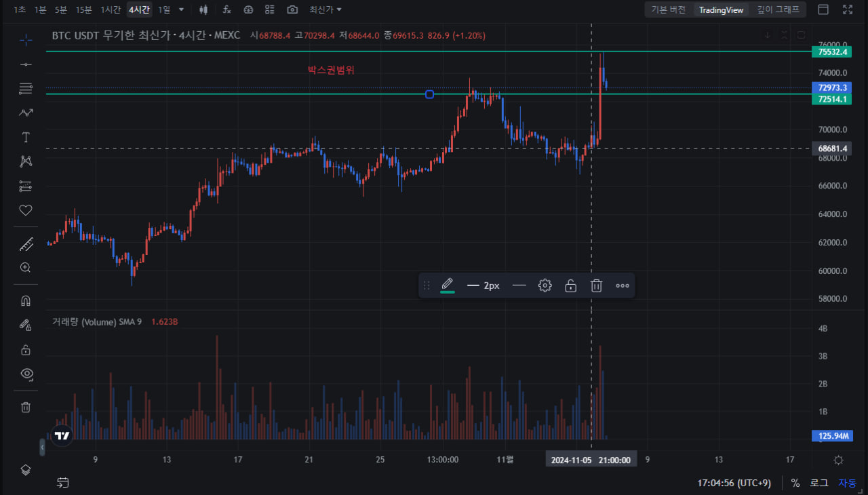Screen dimensions: 868x495
Task: Open the 최신가 price type dropdown
Action: pyautogui.click(x=325, y=9)
